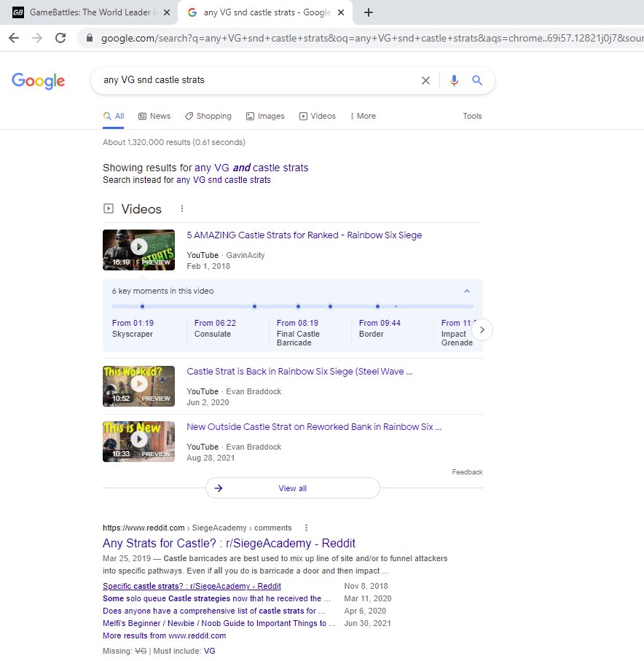The width and height of the screenshot is (644, 661).
Task: View site info via padlock icon
Action: point(90,38)
